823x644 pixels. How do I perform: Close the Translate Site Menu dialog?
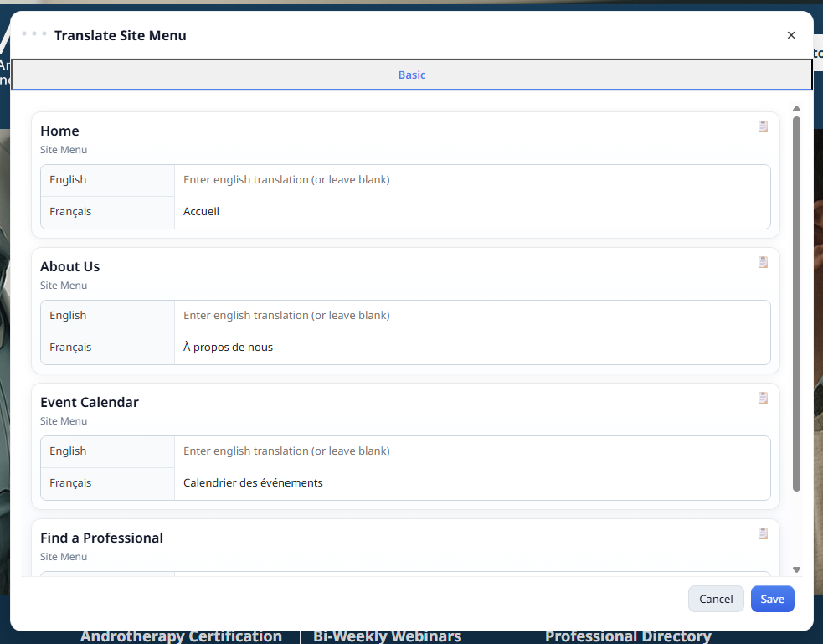click(x=791, y=35)
